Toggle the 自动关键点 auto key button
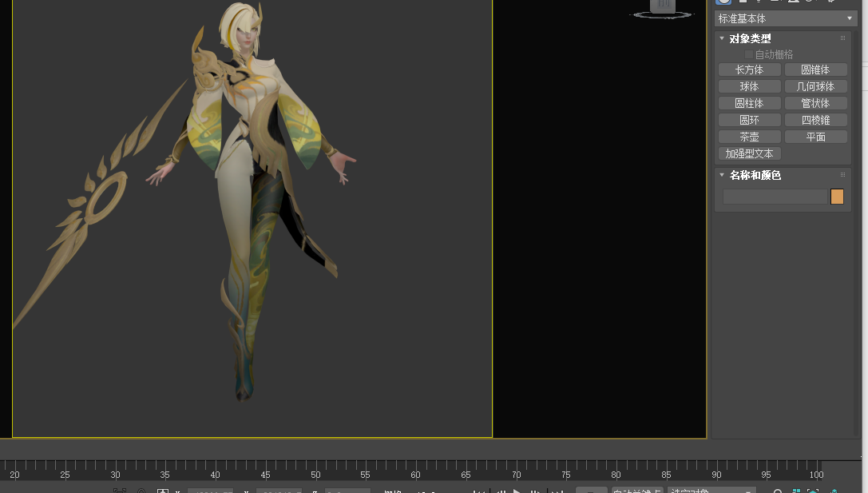 click(x=636, y=491)
